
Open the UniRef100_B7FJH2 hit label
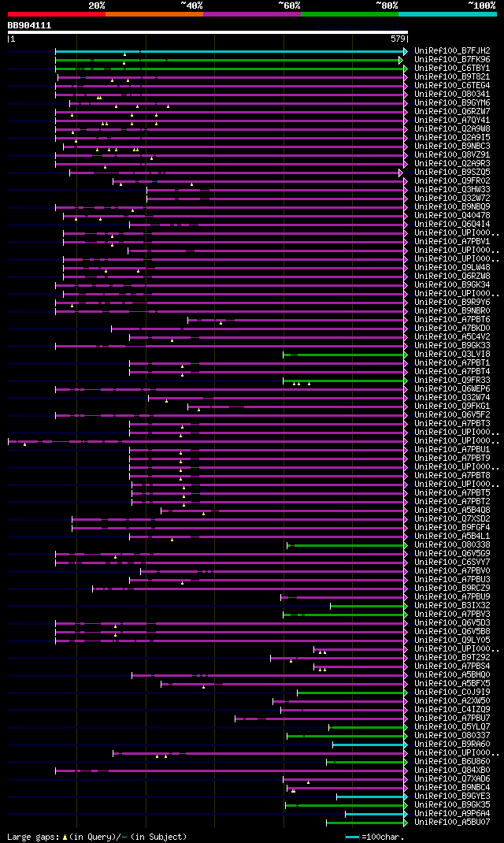(x=452, y=51)
